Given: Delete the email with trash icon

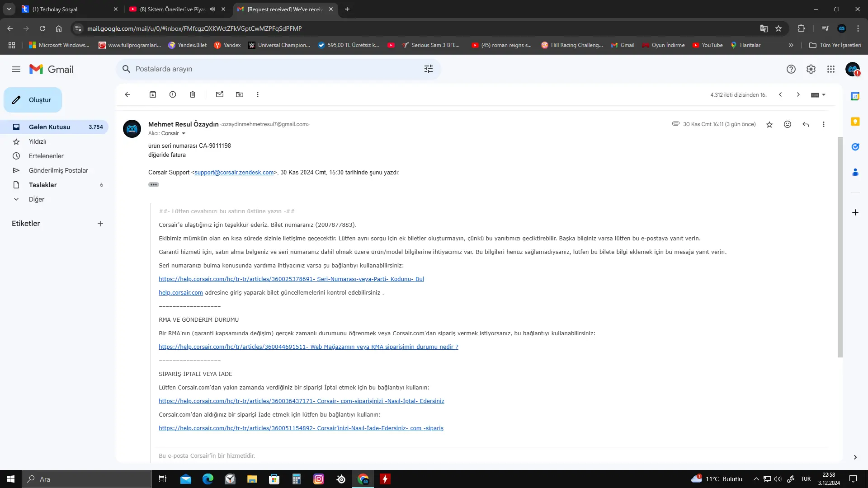Looking at the screenshot, I should tap(193, 94).
